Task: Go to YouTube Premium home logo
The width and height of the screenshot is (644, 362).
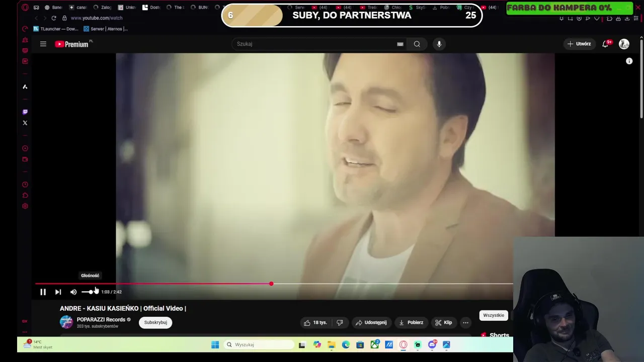Action: [x=72, y=44]
